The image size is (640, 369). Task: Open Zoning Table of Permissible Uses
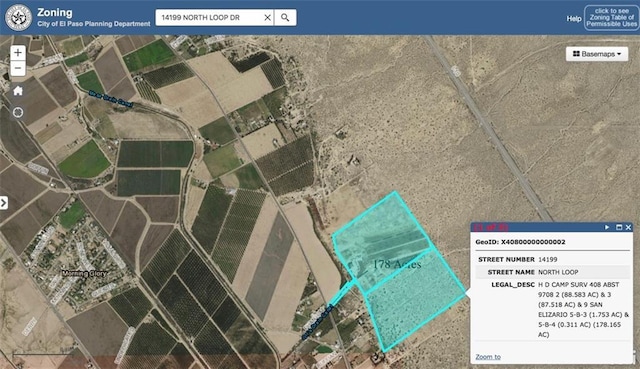click(611, 18)
